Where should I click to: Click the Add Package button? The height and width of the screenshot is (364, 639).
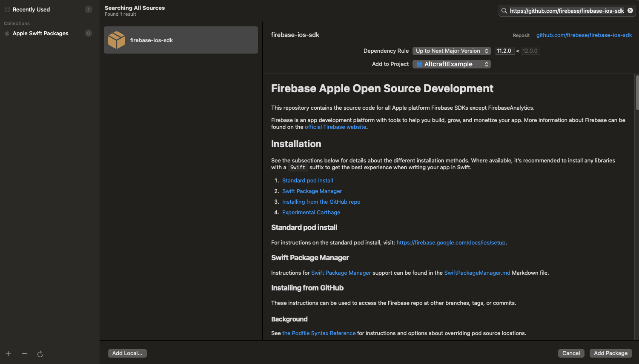[x=610, y=353]
